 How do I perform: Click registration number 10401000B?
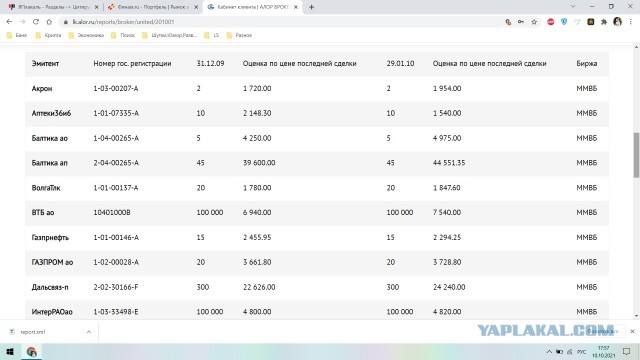[x=112, y=212]
